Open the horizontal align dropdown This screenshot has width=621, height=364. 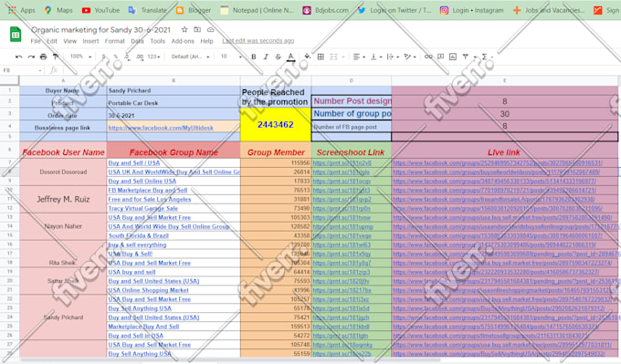coord(359,57)
